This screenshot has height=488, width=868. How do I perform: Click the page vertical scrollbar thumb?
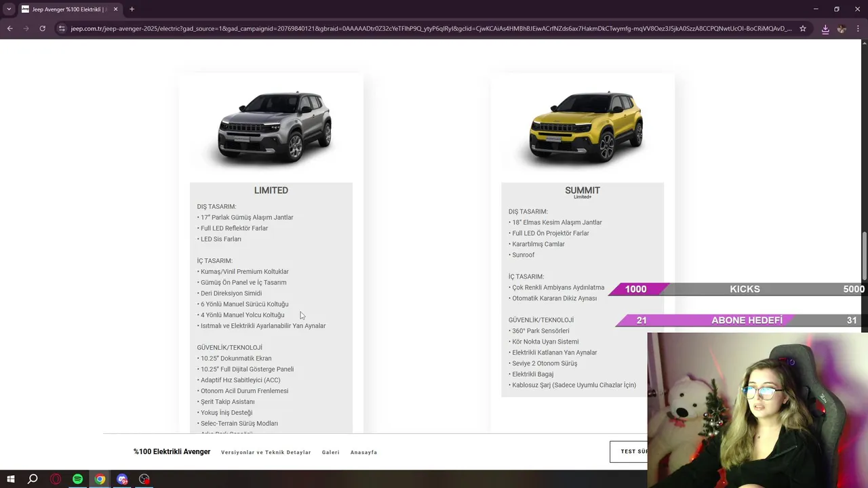click(864, 256)
